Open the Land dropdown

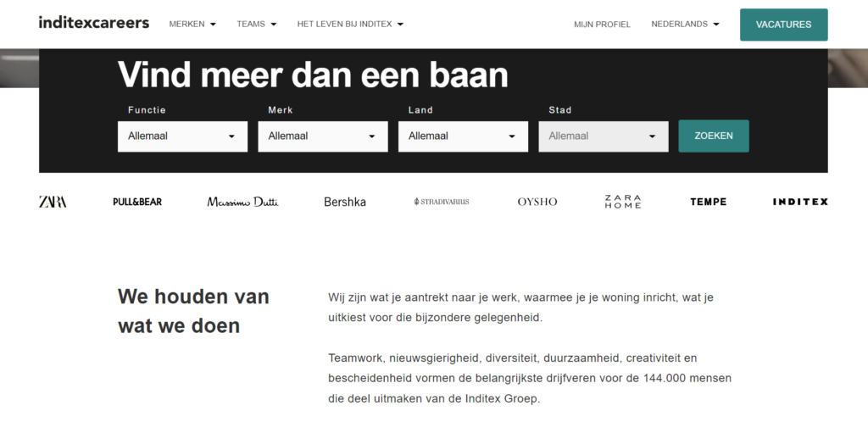pyautogui.click(x=463, y=136)
